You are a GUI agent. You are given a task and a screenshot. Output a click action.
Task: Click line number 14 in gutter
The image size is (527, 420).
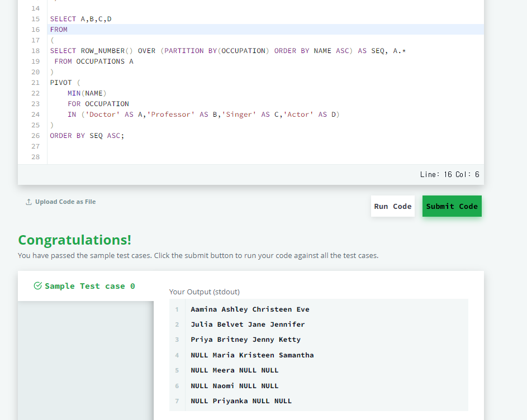coord(35,8)
